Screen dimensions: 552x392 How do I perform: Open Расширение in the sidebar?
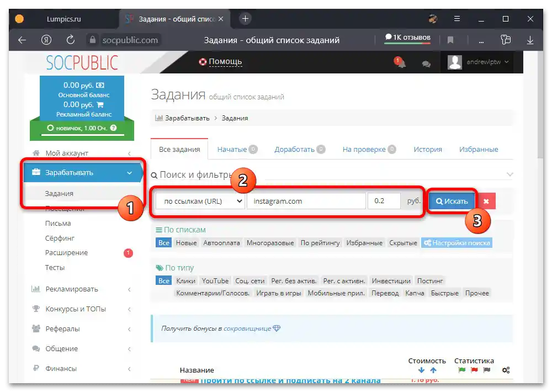pyautogui.click(x=67, y=252)
